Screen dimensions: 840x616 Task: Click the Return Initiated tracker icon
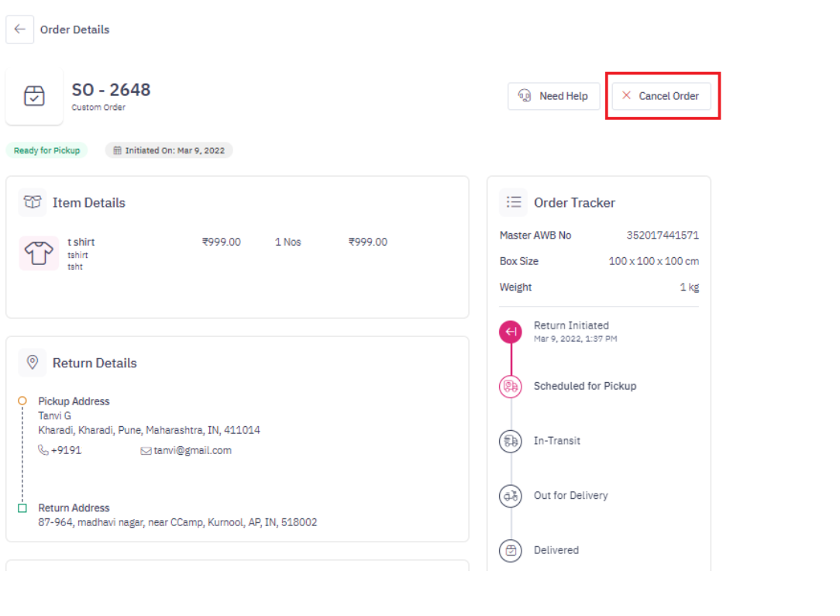pyautogui.click(x=511, y=332)
